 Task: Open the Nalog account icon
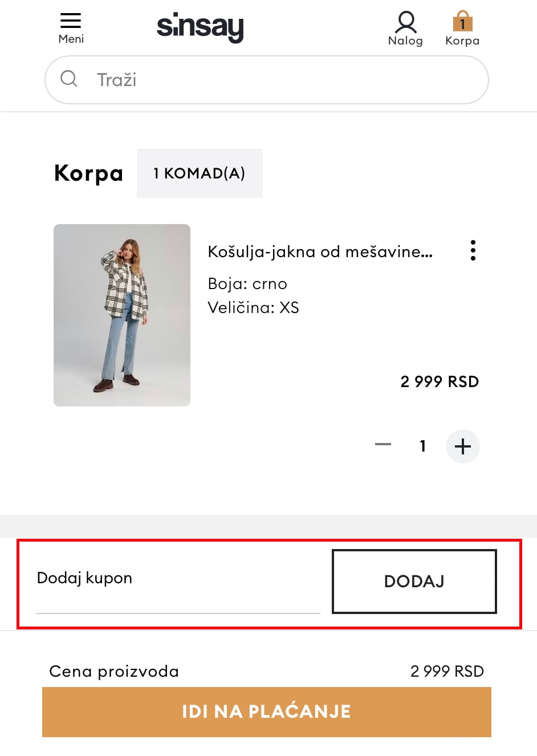click(405, 28)
